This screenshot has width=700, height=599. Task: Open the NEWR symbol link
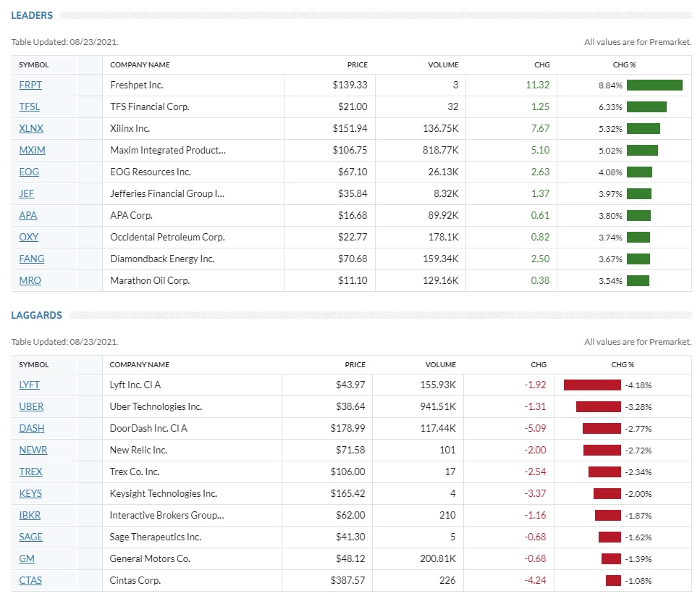click(33, 450)
